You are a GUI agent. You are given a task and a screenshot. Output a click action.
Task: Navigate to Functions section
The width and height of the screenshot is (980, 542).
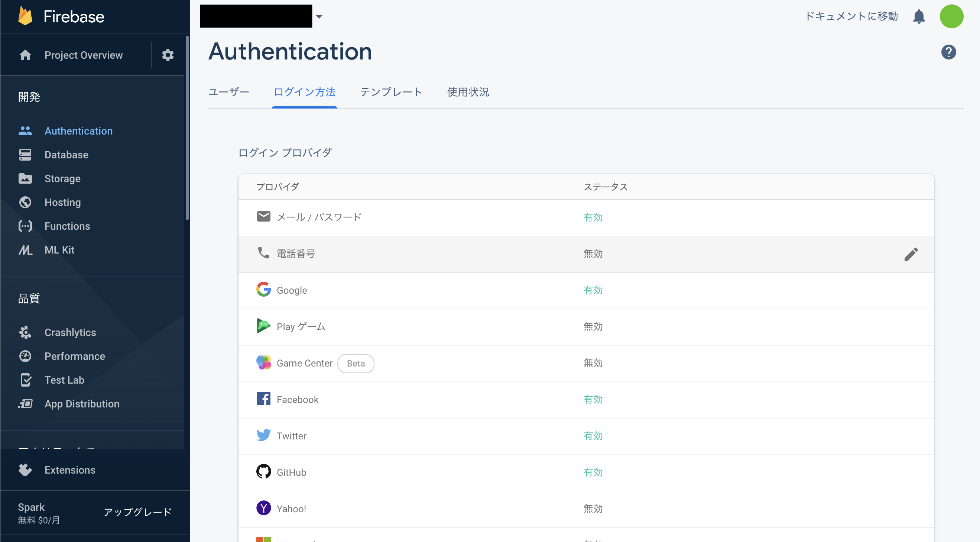point(67,226)
